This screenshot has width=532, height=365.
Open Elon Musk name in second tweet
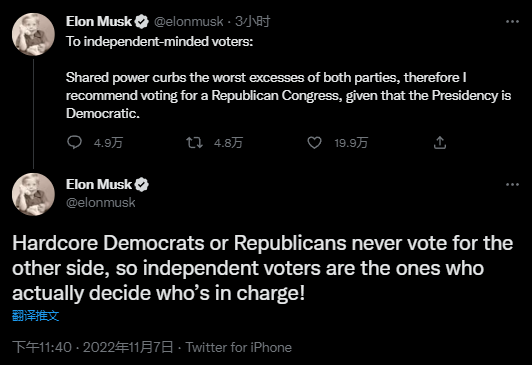99,185
